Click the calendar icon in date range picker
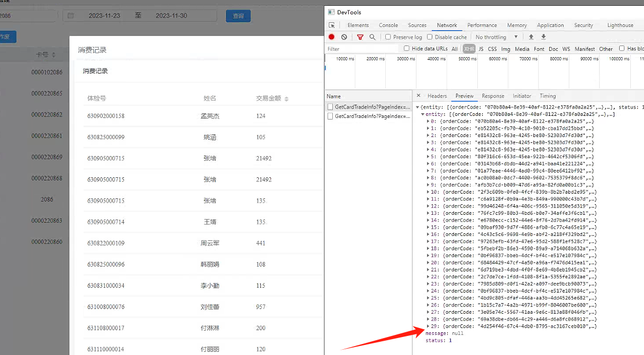The height and width of the screenshot is (355, 644). point(70,16)
